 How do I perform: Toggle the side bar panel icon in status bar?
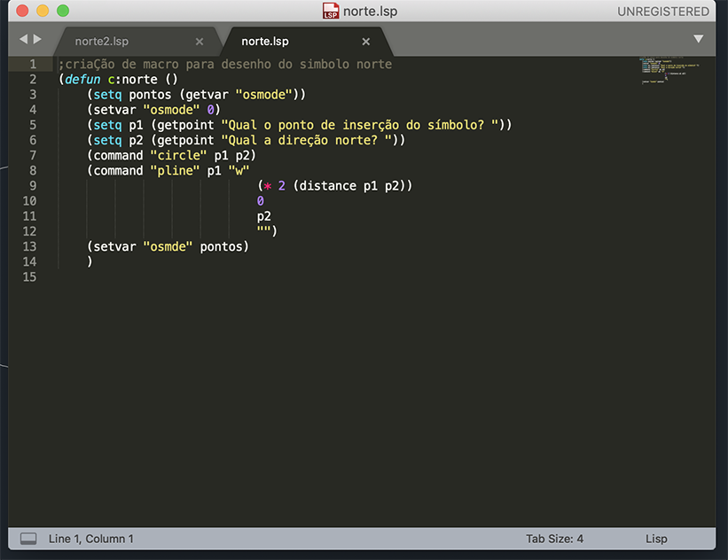pos(28,539)
